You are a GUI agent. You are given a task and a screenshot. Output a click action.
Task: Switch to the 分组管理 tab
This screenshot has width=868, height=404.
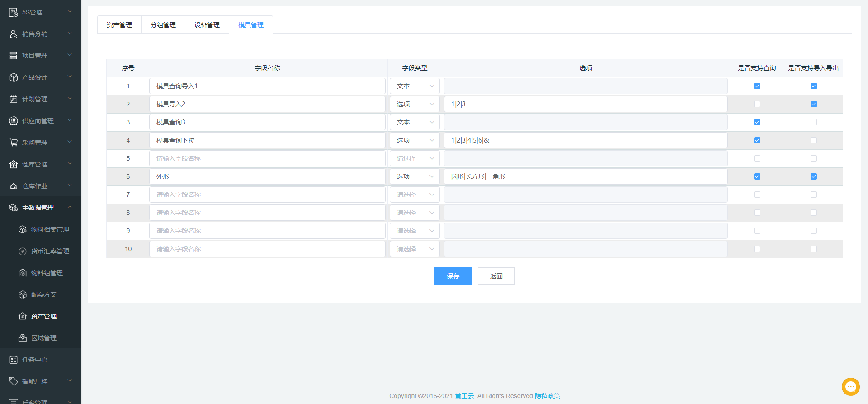[x=163, y=25]
